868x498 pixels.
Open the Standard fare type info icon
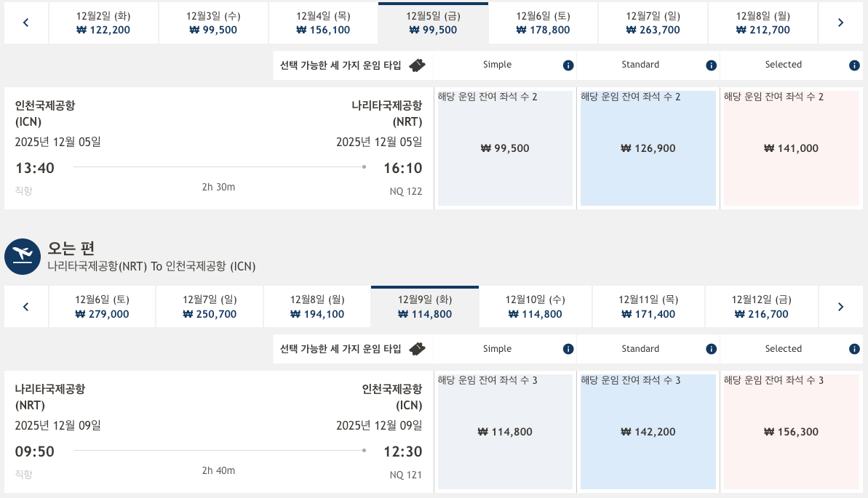[x=711, y=65]
